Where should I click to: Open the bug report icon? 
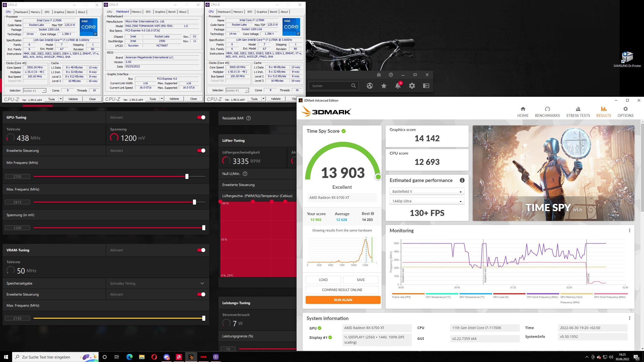[379, 75]
